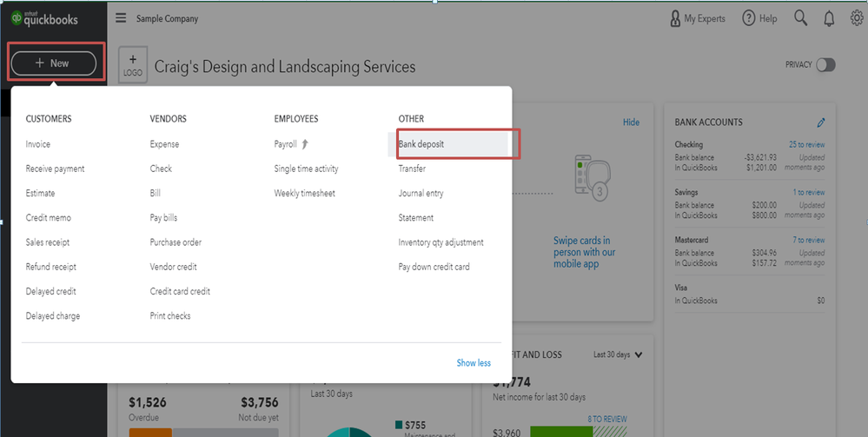Image resolution: width=868 pixels, height=437 pixels.
Task: Click the QuickBooks logo
Action: (45, 19)
